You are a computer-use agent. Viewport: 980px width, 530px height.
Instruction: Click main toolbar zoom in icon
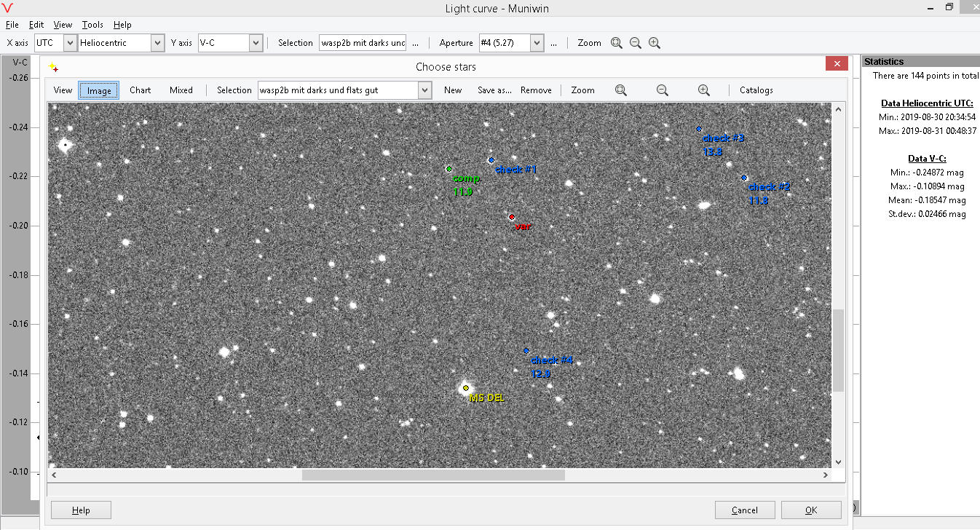[654, 43]
